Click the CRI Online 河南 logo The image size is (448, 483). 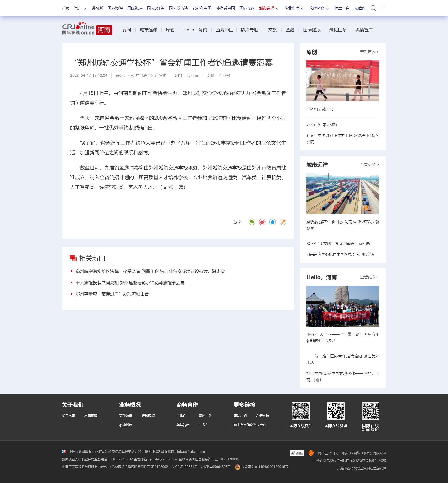point(87,29)
